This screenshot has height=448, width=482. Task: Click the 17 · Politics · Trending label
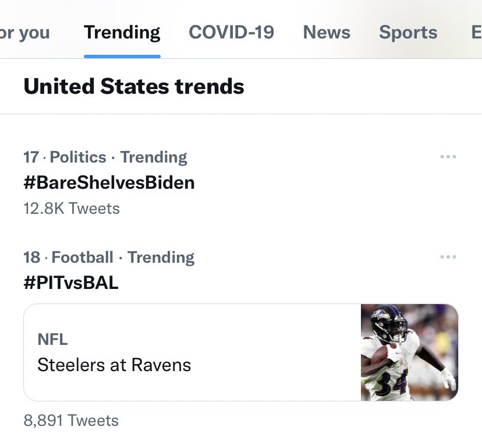pyautogui.click(x=105, y=157)
